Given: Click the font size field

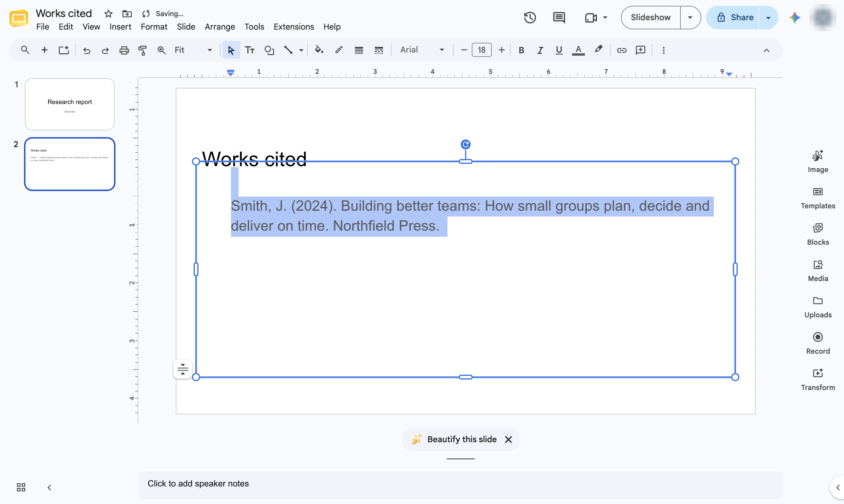Looking at the screenshot, I should coord(481,50).
